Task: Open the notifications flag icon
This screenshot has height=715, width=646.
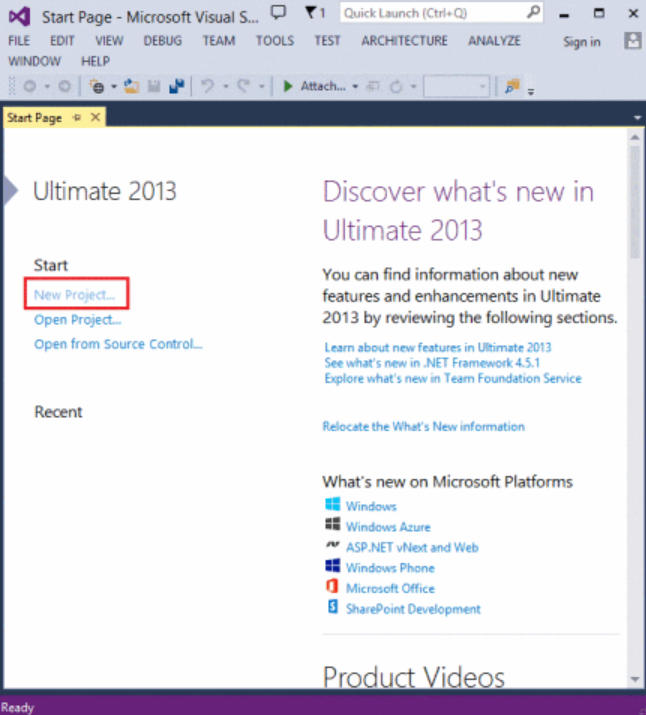Action: [314, 13]
